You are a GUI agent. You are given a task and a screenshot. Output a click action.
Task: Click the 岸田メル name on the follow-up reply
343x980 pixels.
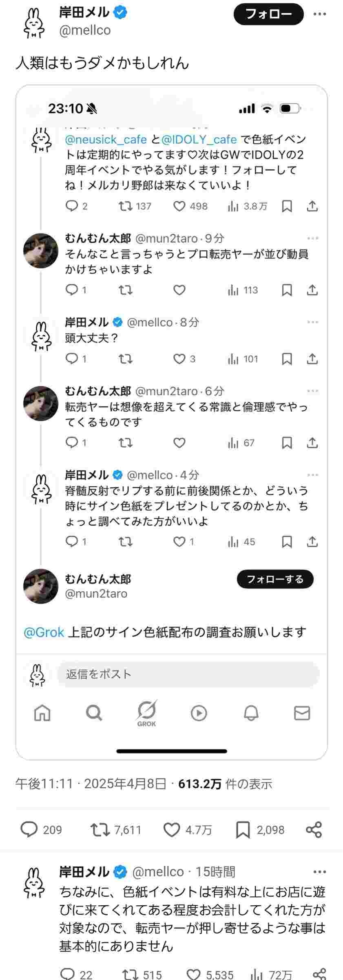click(84, 872)
